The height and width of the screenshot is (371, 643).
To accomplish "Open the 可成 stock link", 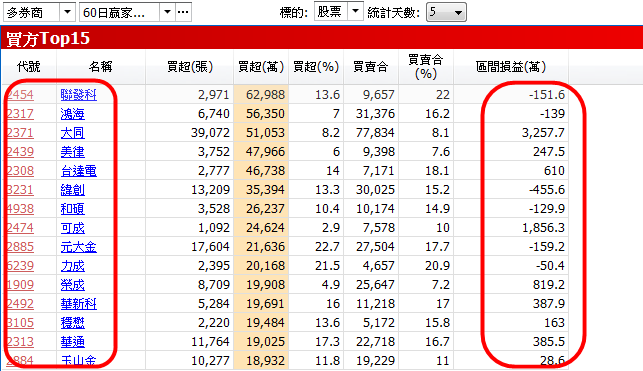I will [73, 228].
